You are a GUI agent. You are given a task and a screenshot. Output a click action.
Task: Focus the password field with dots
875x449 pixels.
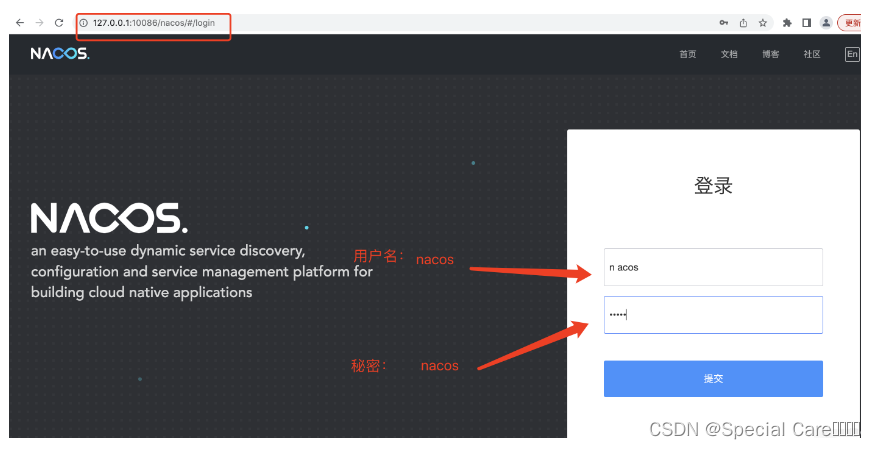click(713, 315)
